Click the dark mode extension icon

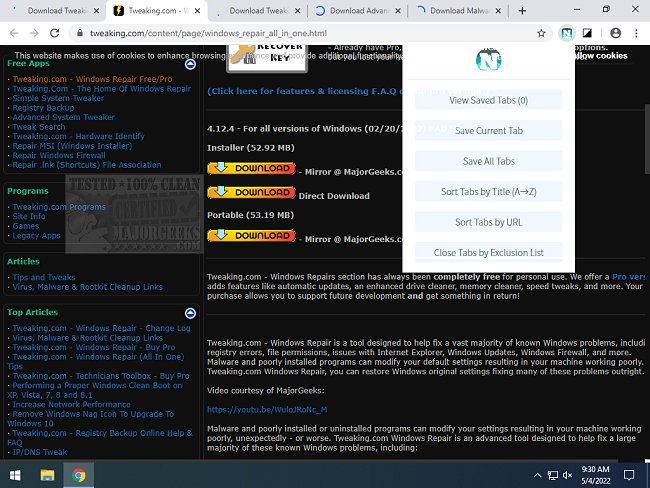pos(587,33)
